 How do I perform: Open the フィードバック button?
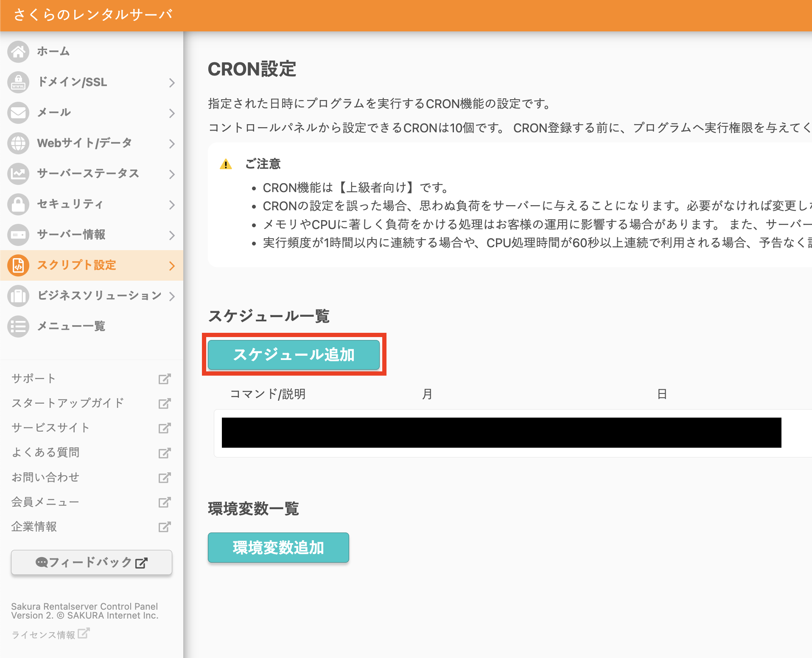click(92, 562)
